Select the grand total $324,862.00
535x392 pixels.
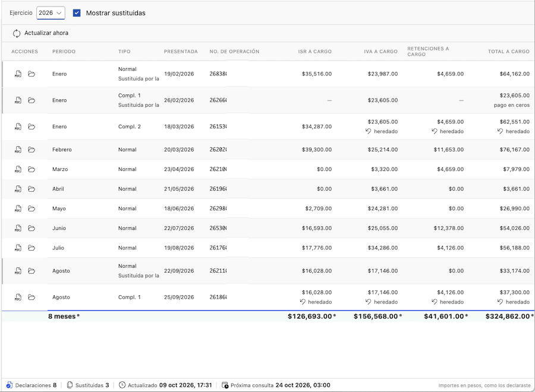click(508, 317)
